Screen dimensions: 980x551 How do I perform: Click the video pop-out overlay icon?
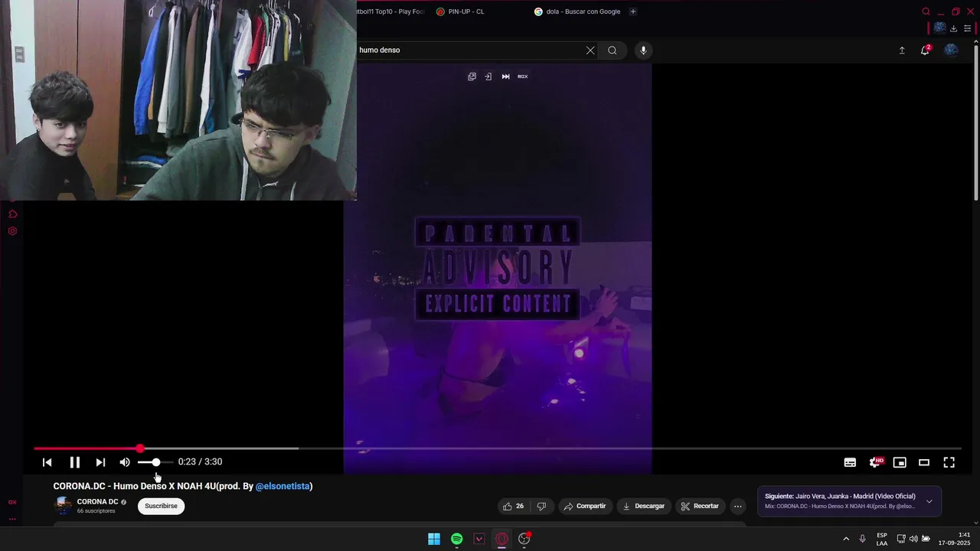(472, 77)
